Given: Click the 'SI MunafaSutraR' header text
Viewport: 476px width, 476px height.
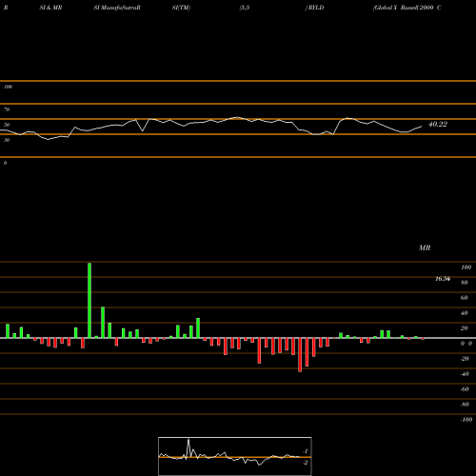Looking at the screenshot, I should tap(117, 8).
